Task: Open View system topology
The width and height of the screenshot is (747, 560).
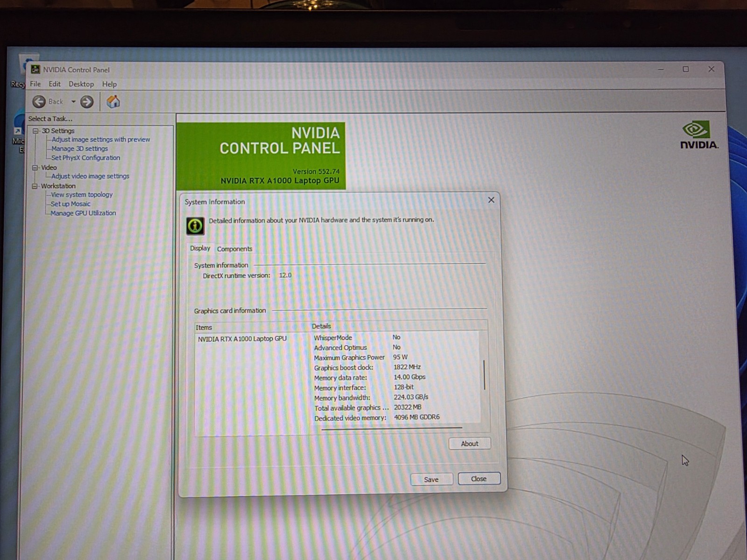Action: 82,195
